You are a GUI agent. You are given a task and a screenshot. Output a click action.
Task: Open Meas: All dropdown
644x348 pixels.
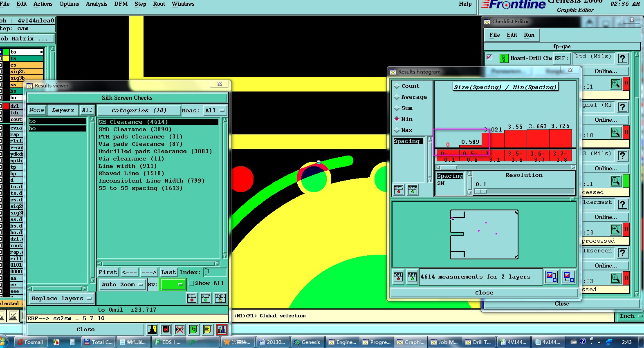(215, 111)
